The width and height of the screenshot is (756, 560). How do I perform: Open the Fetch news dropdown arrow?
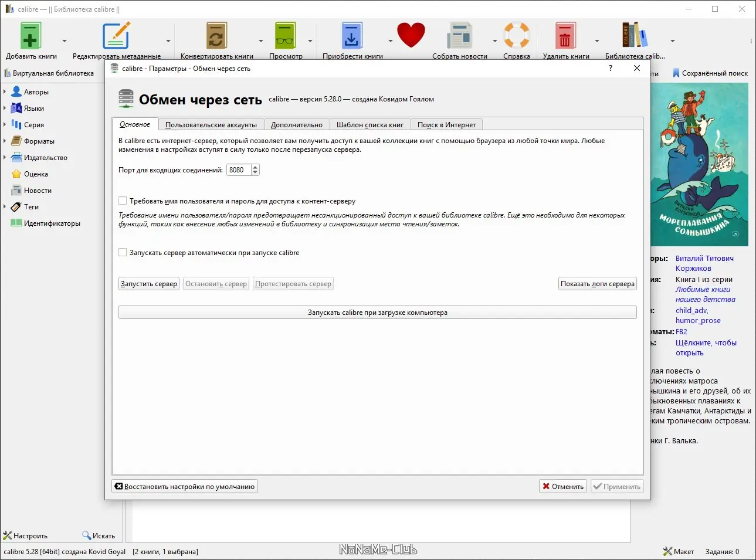[495, 41]
